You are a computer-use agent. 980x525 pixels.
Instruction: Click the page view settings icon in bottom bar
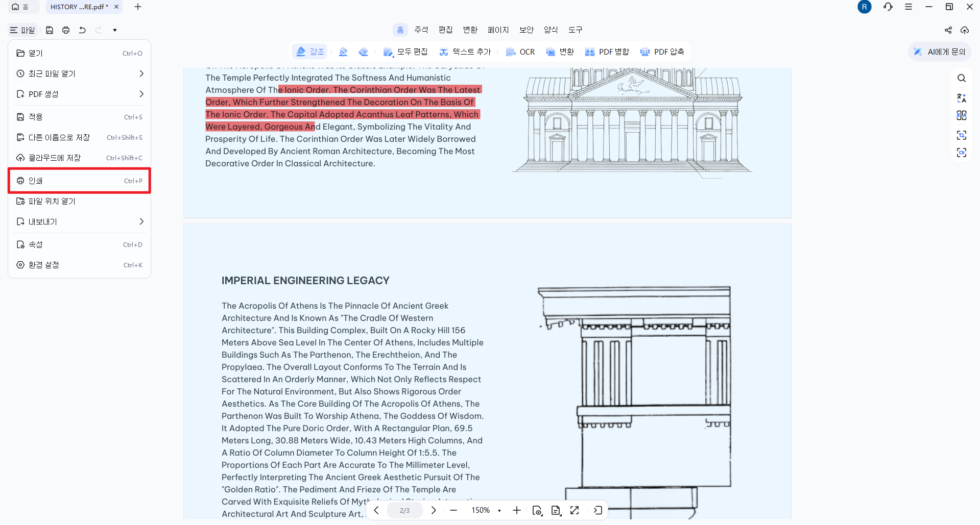point(537,510)
